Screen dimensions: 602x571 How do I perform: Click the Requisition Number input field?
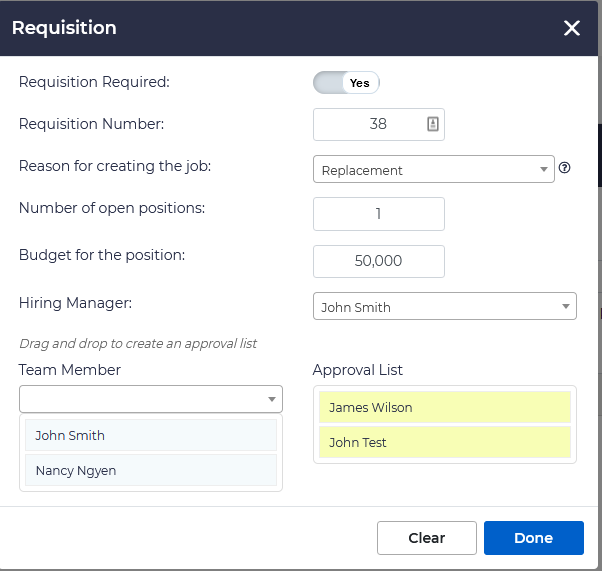click(370, 125)
